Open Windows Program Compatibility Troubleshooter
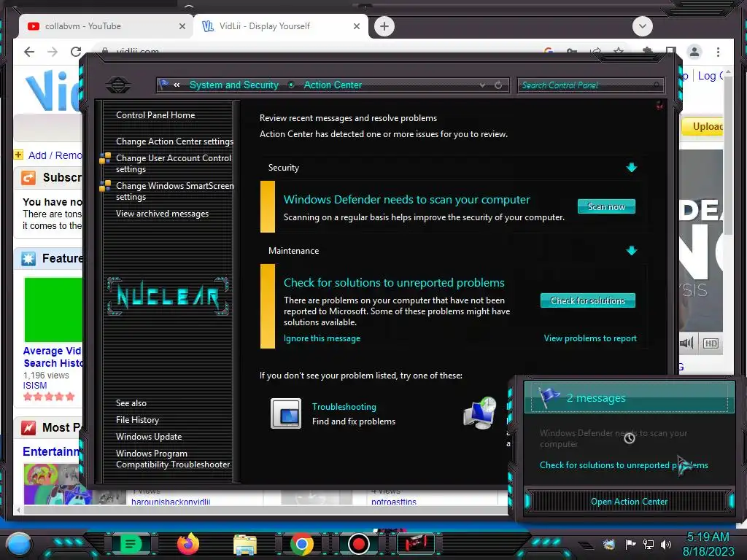The width and height of the screenshot is (747, 560). tap(172, 459)
